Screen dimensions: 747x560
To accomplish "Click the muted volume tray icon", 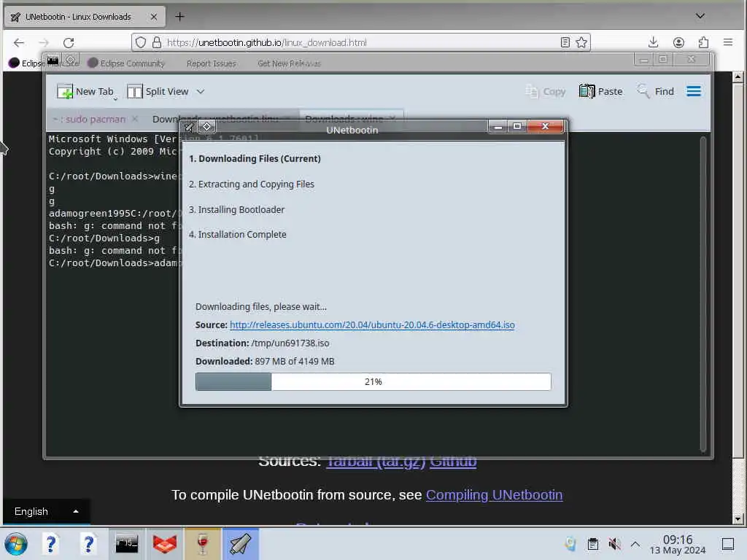I will (614, 544).
